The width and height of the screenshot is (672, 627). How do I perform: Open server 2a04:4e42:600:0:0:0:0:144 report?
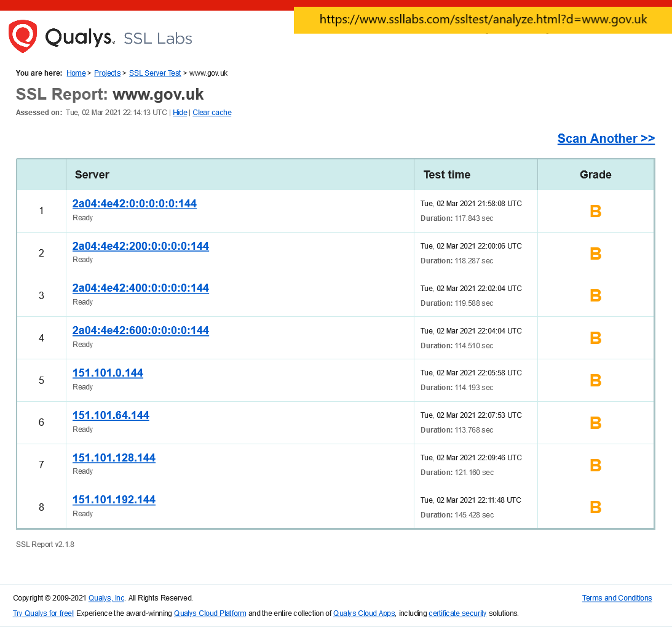141,330
